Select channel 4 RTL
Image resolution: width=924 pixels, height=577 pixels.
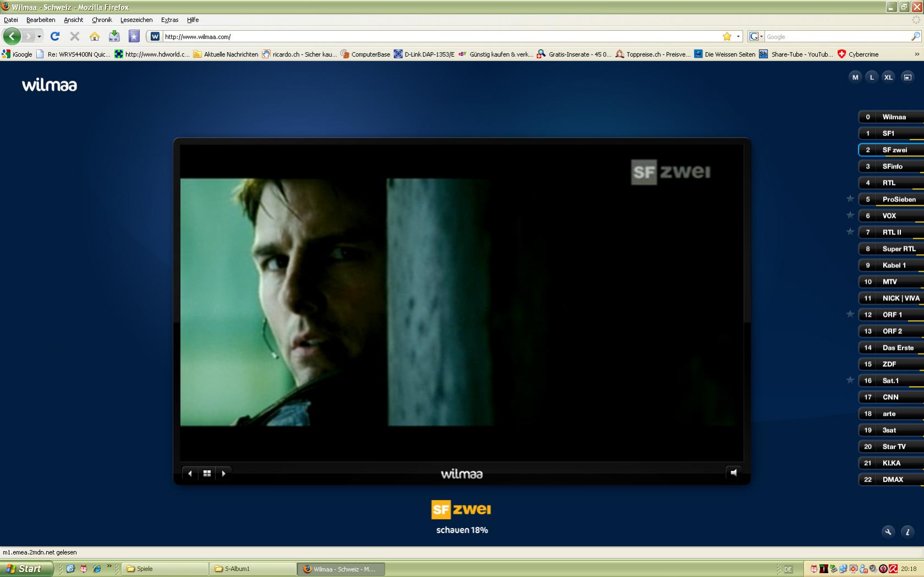[891, 183]
